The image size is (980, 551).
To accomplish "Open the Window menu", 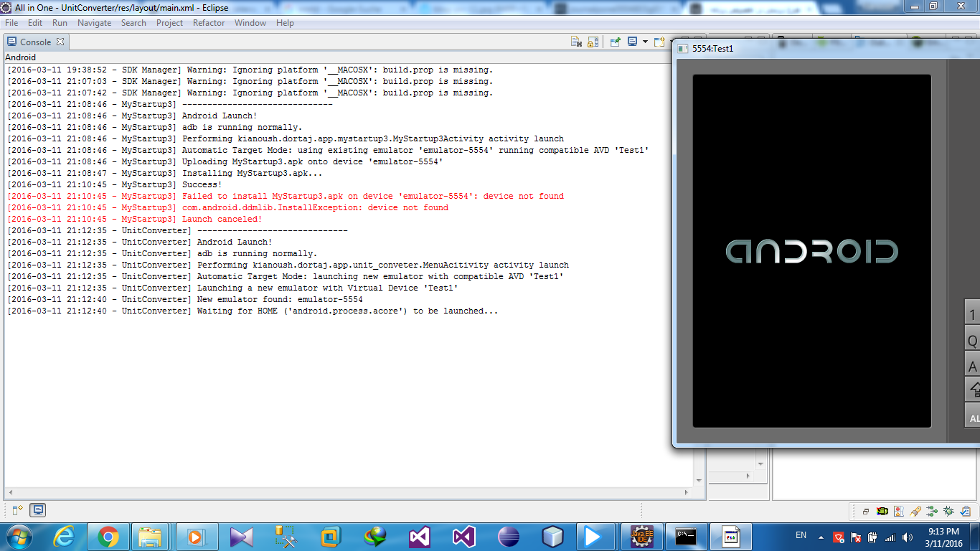I will (x=250, y=23).
